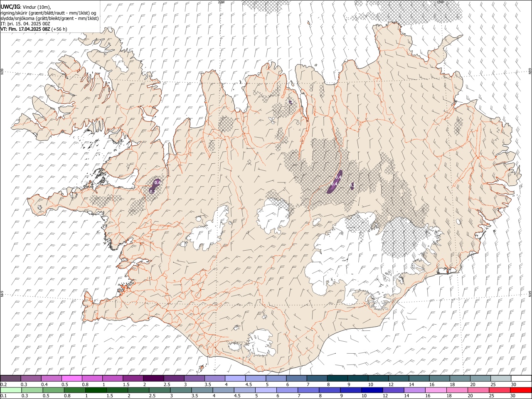The height and width of the screenshot is (399, 532).
Task: Click the 'IT: þri. 15. 04. 2025 00Z' line
Action: coord(25,24)
